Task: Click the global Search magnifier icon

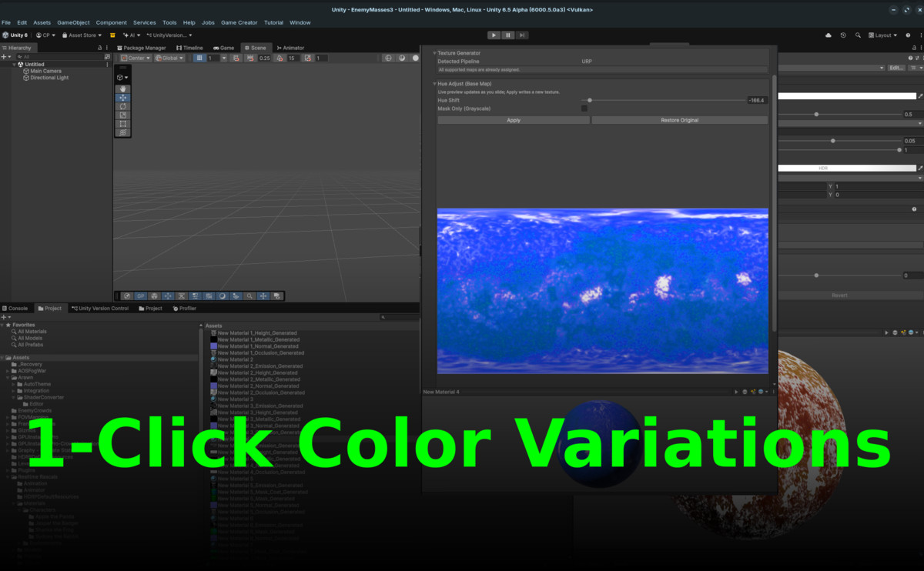Action: [x=858, y=35]
